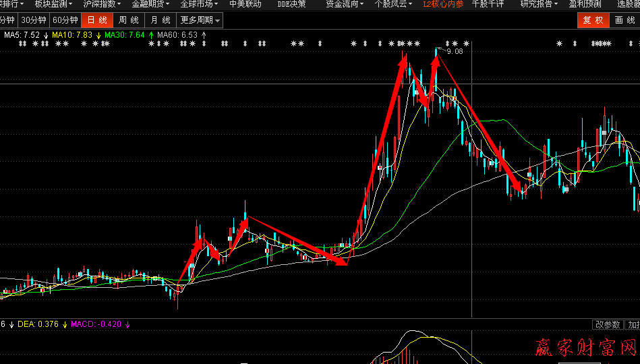Open the 全球市场 menu
The height and width of the screenshot is (364, 640).
199,4
